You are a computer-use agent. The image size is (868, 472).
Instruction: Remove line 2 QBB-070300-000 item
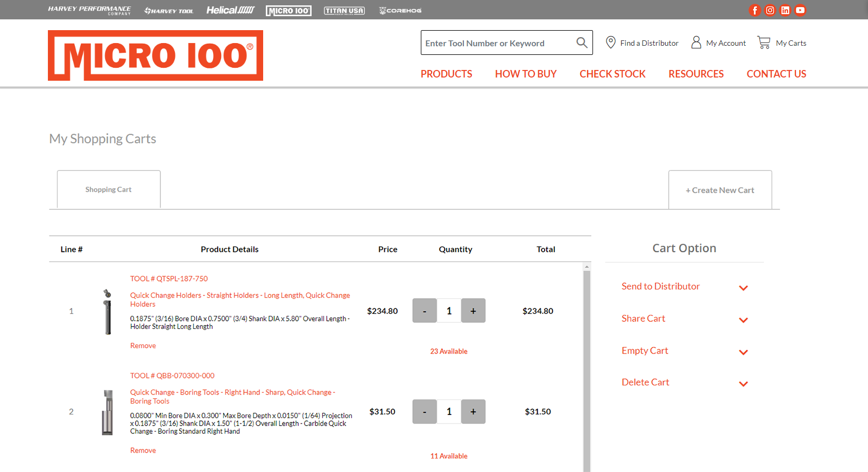tap(143, 450)
